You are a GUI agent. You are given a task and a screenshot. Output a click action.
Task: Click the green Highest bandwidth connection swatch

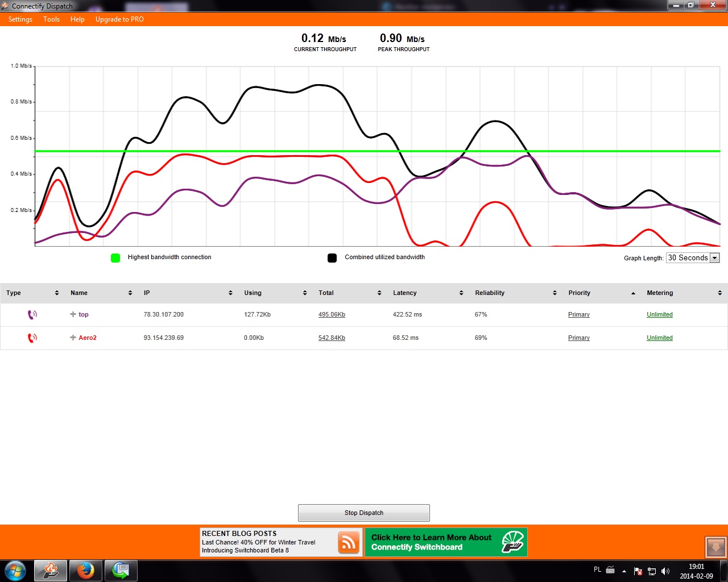pos(115,258)
